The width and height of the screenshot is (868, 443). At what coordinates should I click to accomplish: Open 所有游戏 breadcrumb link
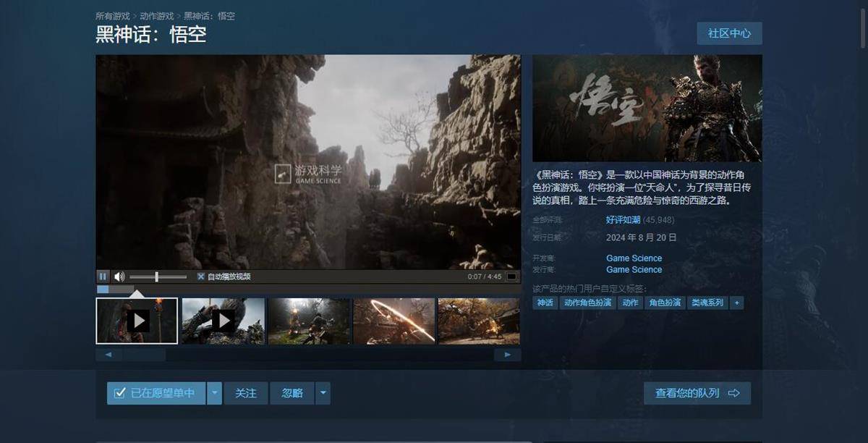tap(113, 16)
